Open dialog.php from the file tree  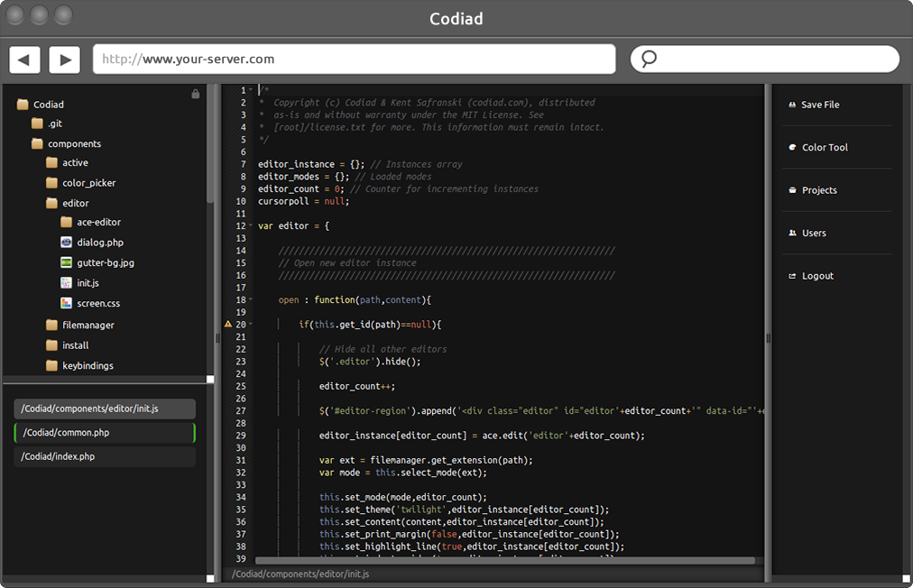point(100,243)
